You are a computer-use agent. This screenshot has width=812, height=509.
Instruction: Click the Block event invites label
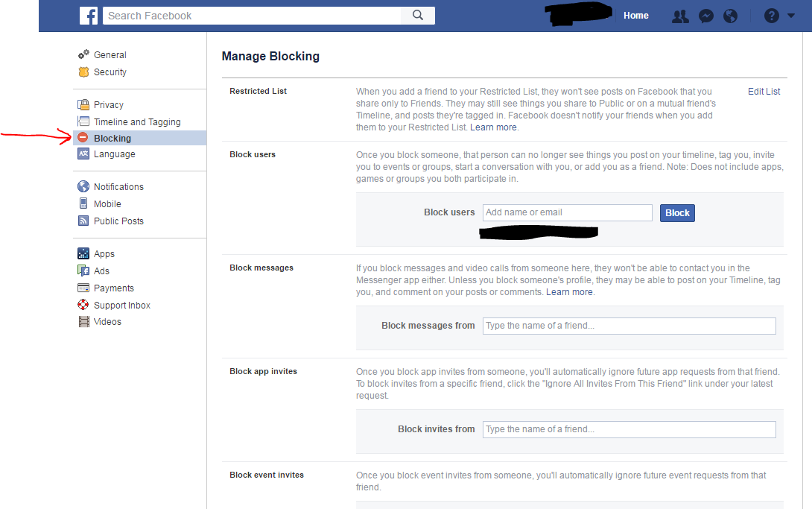[x=267, y=475]
